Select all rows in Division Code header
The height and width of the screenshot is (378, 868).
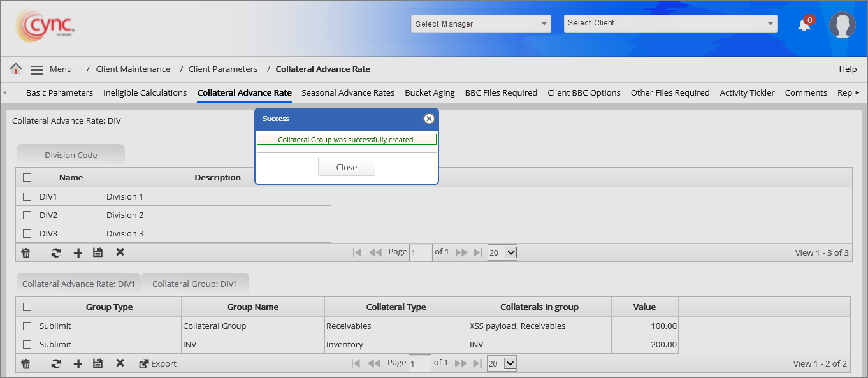(x=27, y=178)
